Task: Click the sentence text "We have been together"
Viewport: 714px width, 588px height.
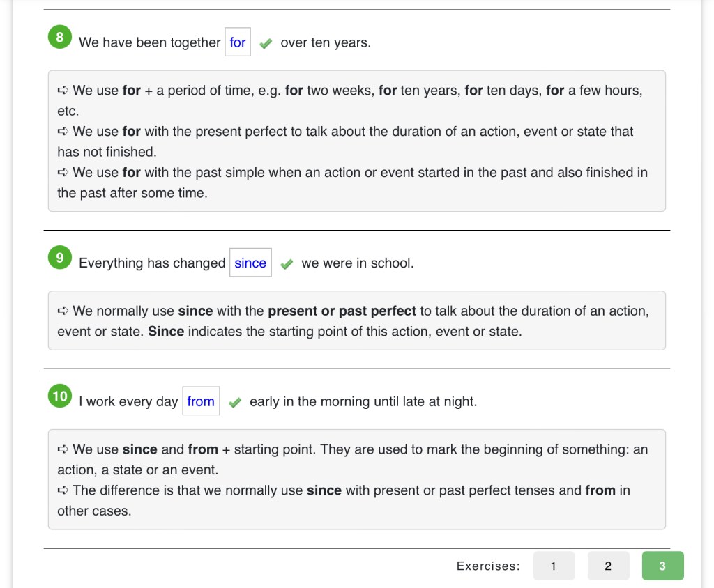Action: pos(149,43)
